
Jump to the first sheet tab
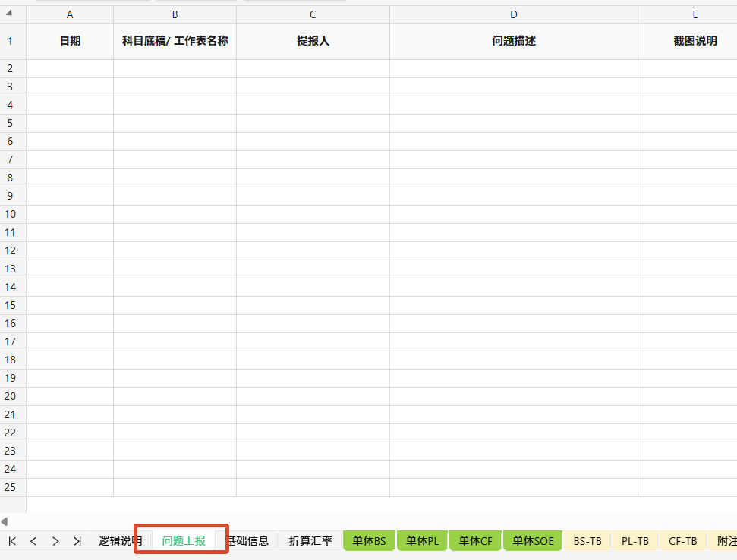12,541
